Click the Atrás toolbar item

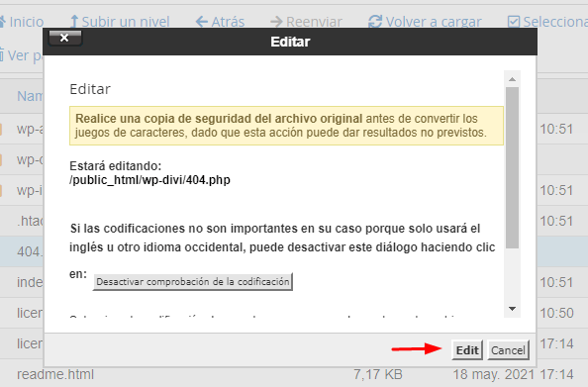coord(220,22)
